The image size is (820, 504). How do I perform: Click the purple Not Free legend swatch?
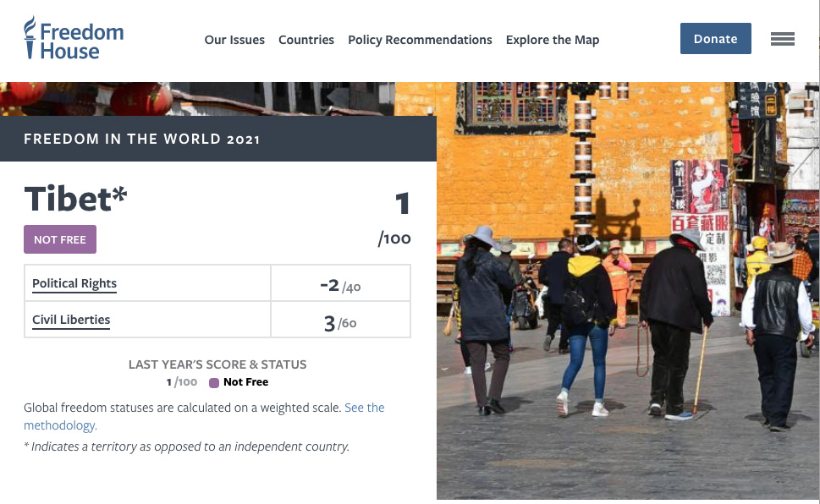(214, 383)
